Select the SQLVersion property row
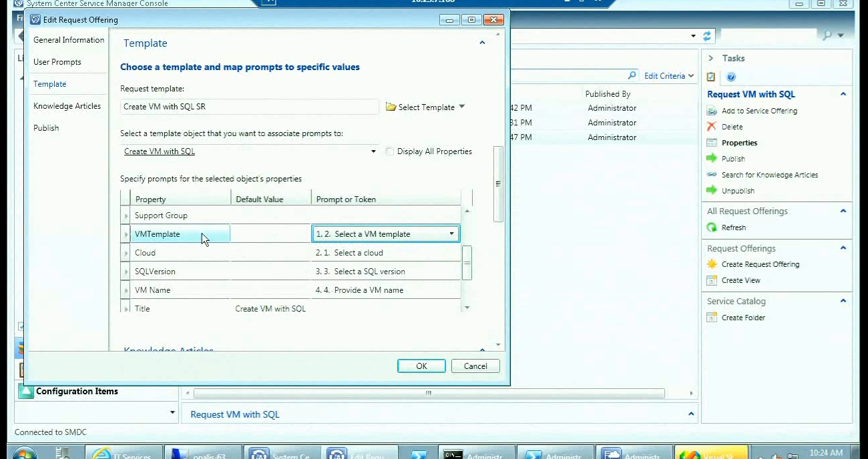Screen dimensions: 868x459 click(x=290, y=272)
